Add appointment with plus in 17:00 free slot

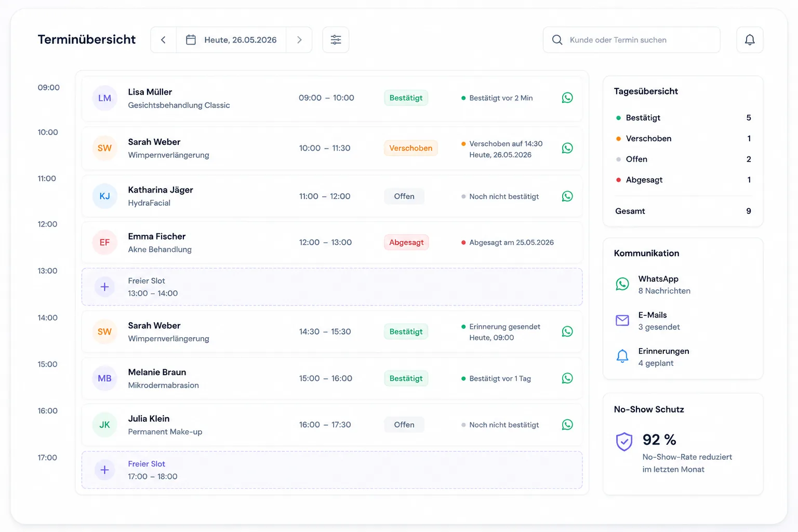pyautogui.click(x=104, y=470)
